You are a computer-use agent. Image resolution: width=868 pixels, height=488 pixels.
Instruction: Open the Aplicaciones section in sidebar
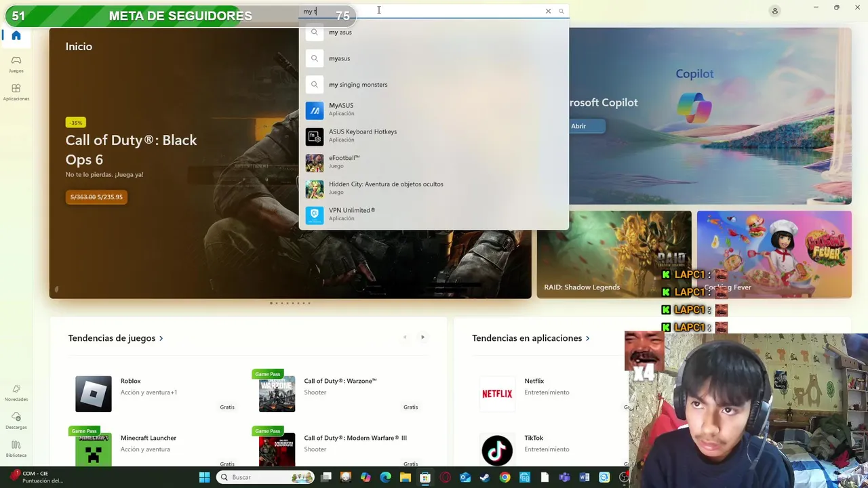[16, 92]
